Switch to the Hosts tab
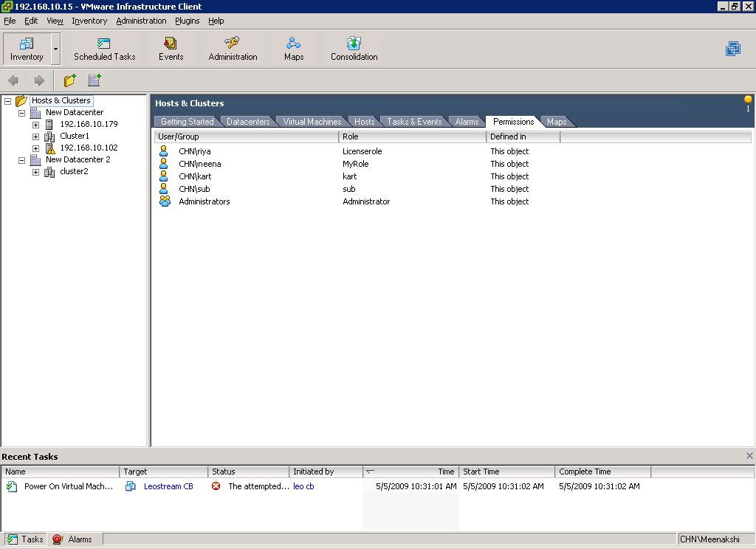756x549 pixels. (364, 122)
